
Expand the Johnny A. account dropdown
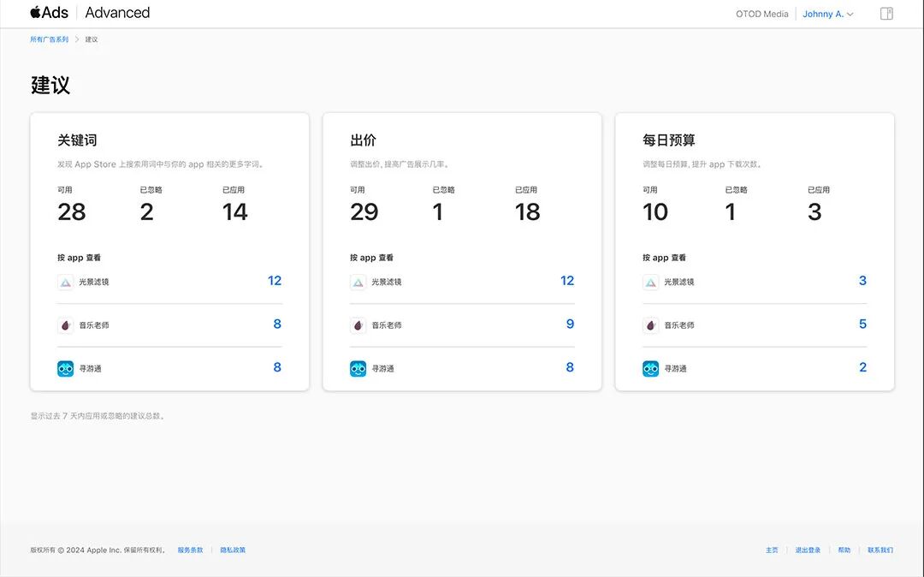tap(828, 14)
